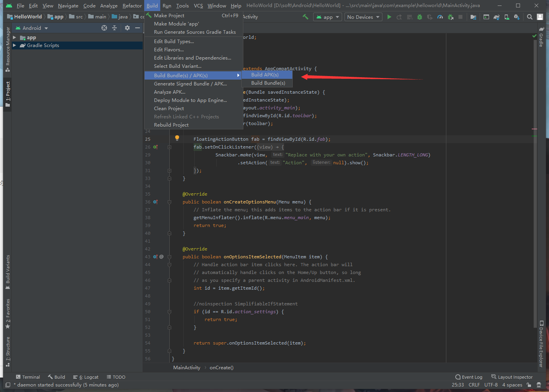Open the SDK Manager toolbar icon
The height and width of the screenshot is (392, 549).
516,17
